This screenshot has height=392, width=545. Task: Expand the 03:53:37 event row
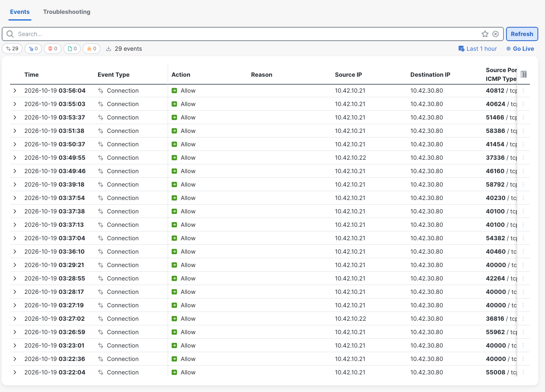(x=15, y=117)
